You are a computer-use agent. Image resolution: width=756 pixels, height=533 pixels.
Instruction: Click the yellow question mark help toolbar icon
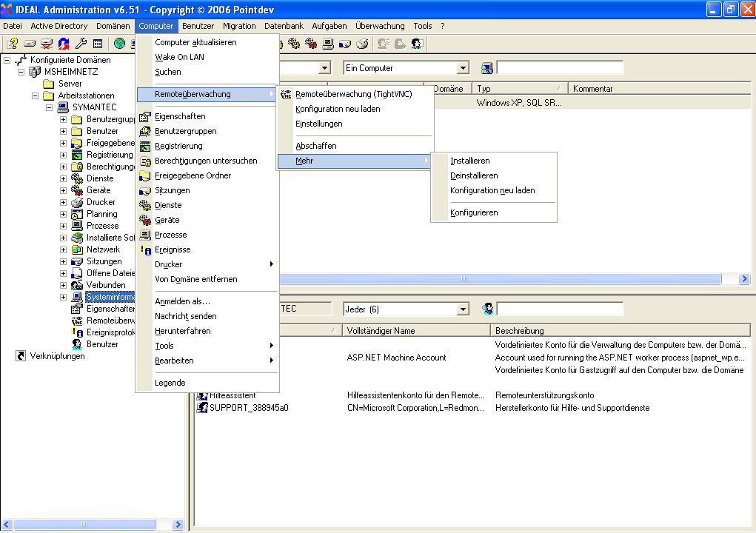13,44
